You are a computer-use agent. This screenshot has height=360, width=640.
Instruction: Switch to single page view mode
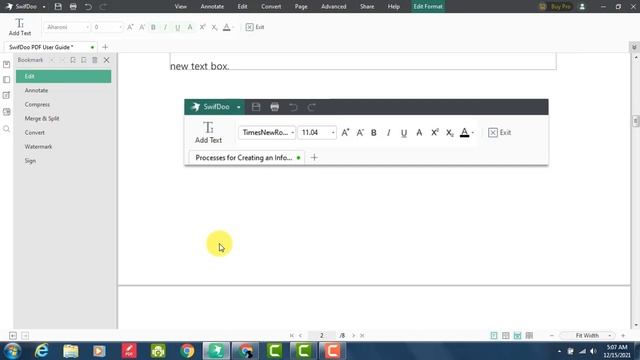494,336
